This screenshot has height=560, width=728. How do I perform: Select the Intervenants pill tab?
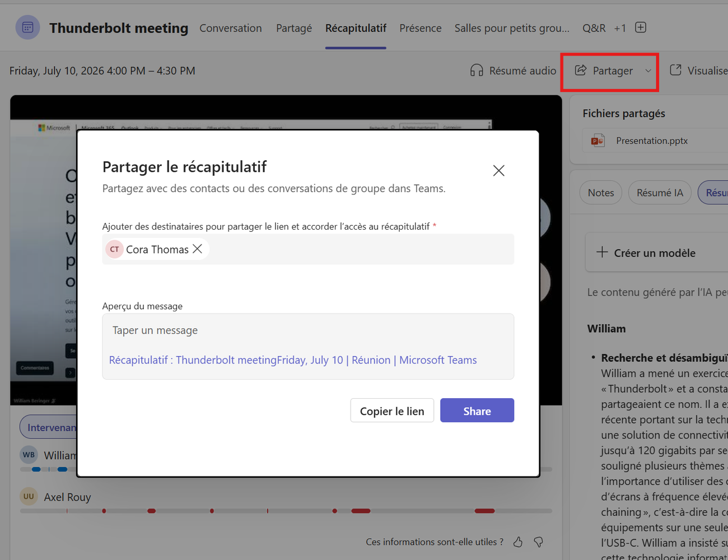[49, 427]
